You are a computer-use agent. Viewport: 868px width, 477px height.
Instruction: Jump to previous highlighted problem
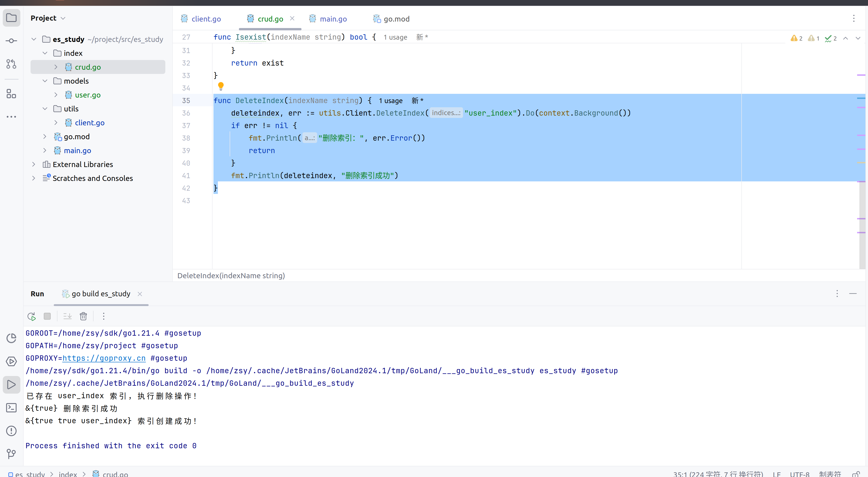point(845,38)
